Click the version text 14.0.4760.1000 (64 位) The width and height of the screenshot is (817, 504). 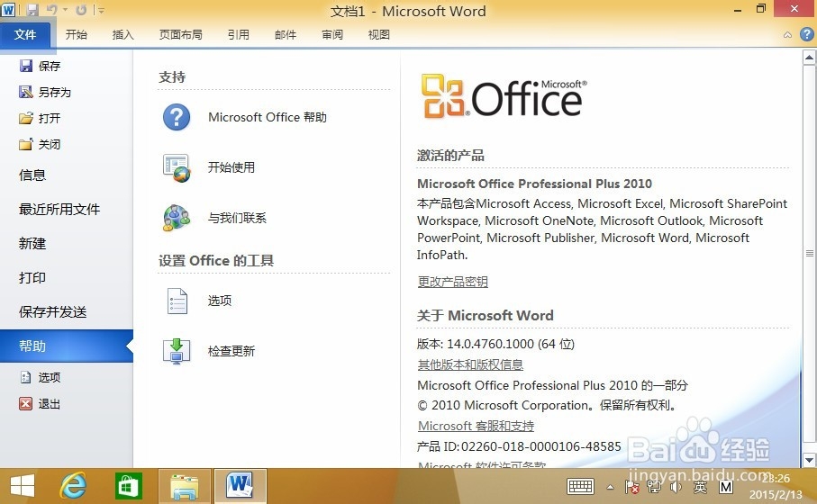click(511, 344)
